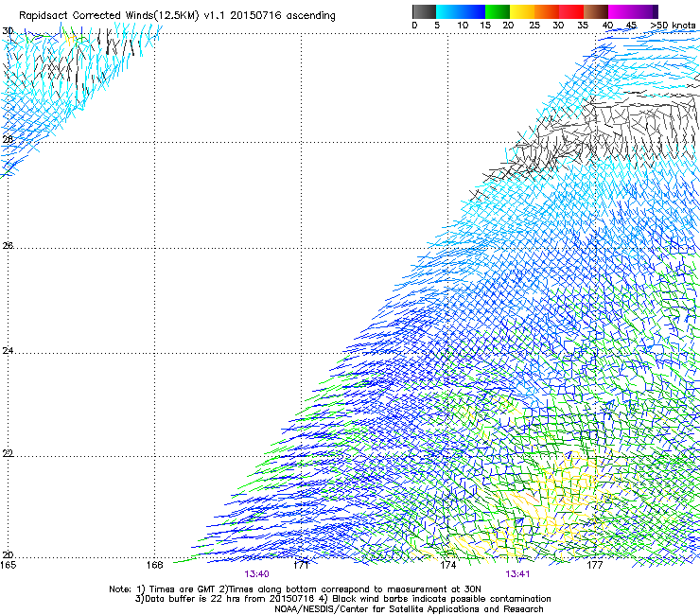Click the purple '13:41' overpass time label
Screen dimensions: 700x615
click(517, 574)
